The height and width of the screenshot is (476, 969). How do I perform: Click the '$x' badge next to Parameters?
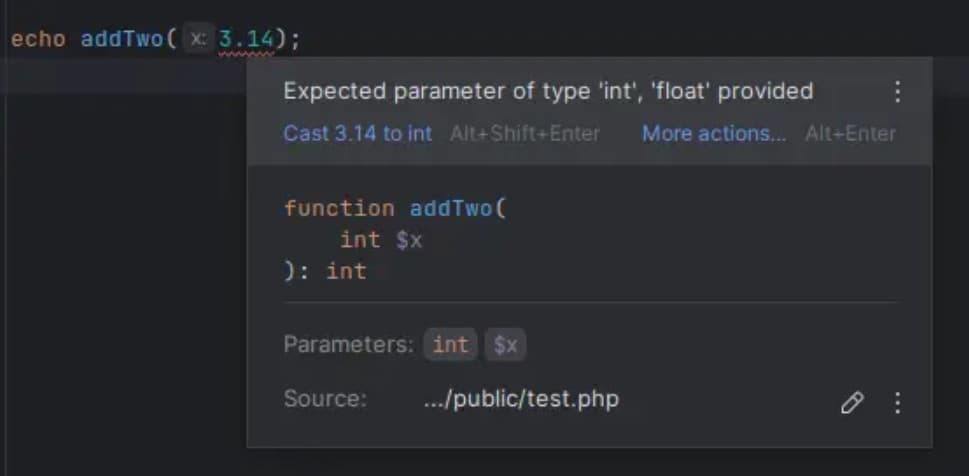pos(506,345)
